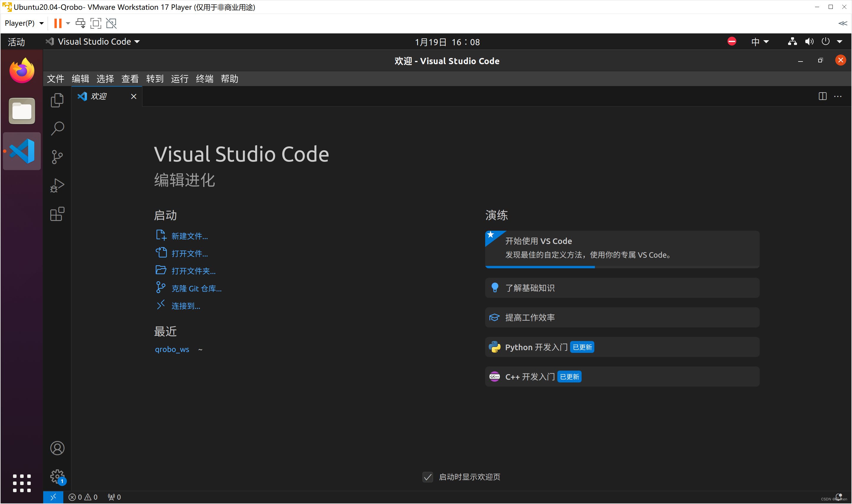Screen dimensions: 852x504
Task: Collapse the VMware toolbar with double chevron
Action: tap(842, 23)
